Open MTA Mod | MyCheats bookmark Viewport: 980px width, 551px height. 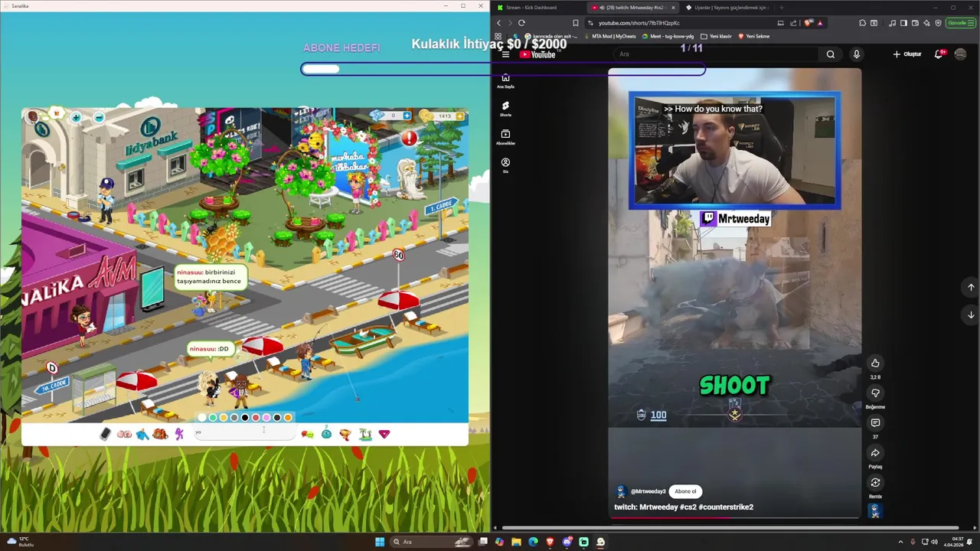pyautogui.click(x=609, y=36)
